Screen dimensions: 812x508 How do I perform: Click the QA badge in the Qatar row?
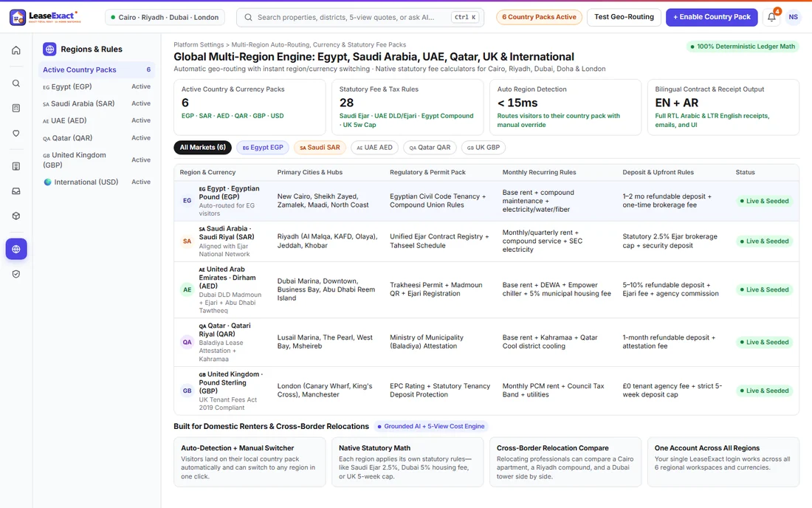click(187, 343)
